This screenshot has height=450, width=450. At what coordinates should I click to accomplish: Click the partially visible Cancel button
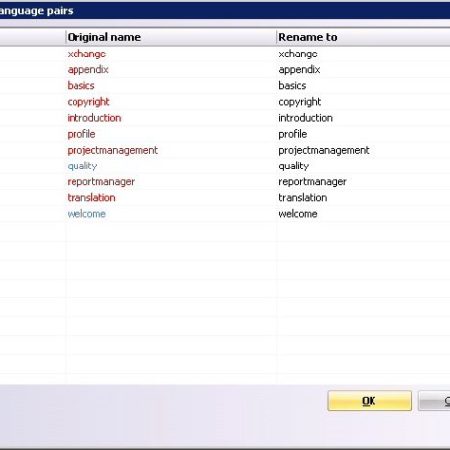434,401
